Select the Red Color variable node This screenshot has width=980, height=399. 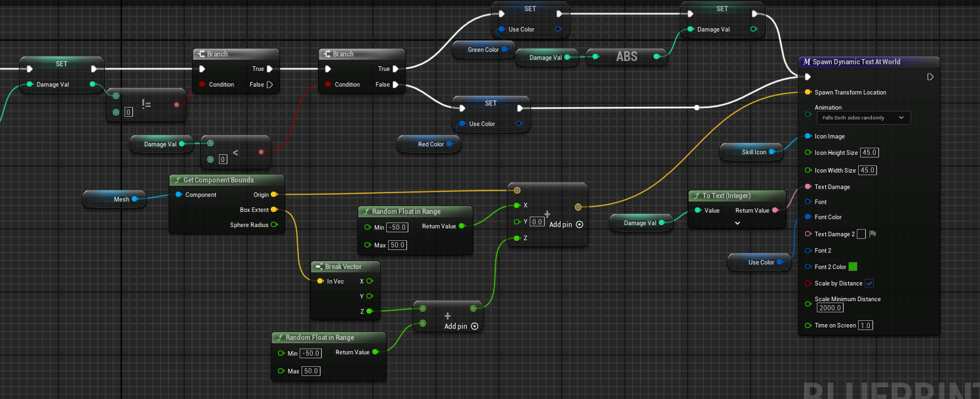pos(430,144)
